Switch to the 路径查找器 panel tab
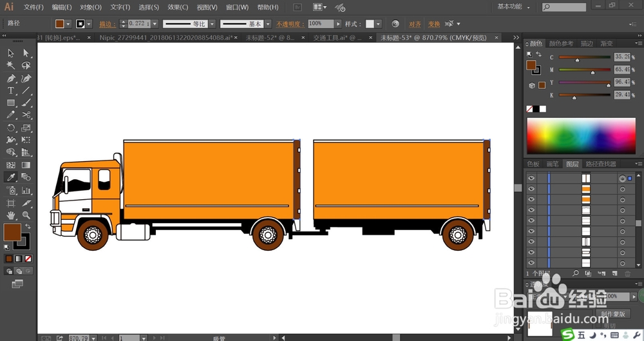Screen dimensions: 644x341 click(x=601, y=164)
